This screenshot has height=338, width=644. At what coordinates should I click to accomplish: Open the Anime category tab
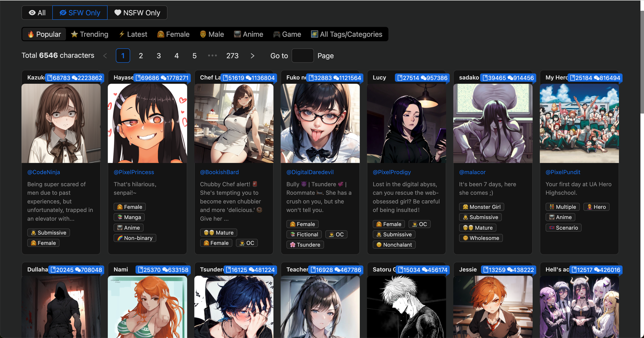248,34
